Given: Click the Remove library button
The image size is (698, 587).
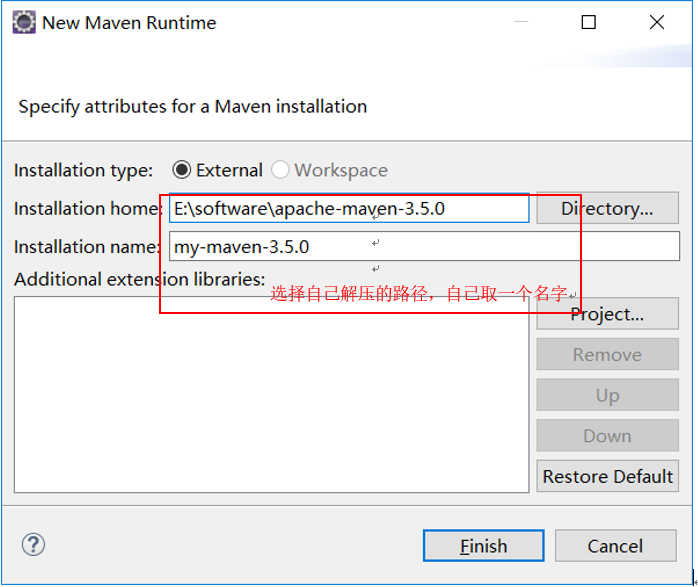Looking at the screenshot, I should click(x=608, y=354).
